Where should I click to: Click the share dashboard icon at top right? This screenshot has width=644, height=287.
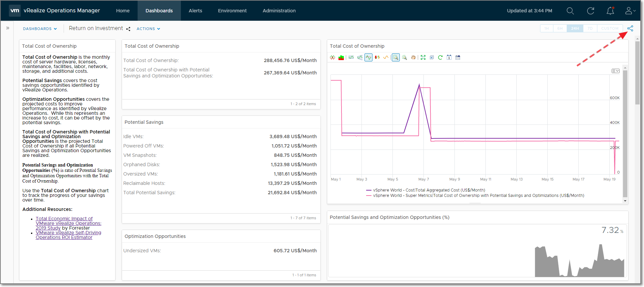[x=630, y=28]
